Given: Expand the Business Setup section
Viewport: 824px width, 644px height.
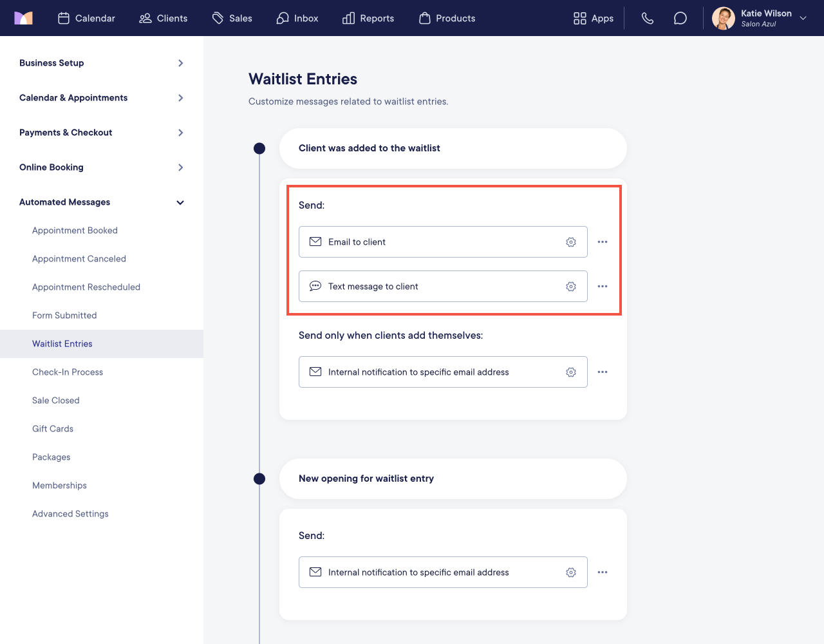Looking at the screenshot, I should (x=102, y=63).
